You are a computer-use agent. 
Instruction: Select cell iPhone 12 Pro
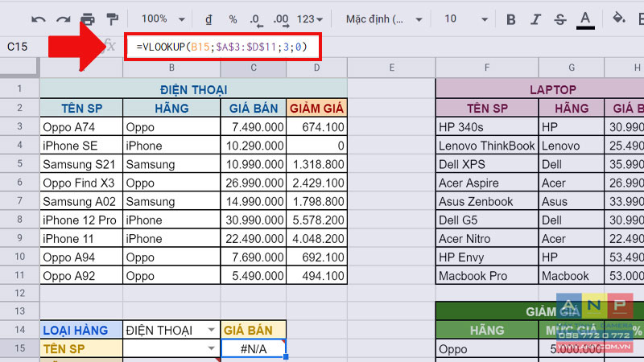81,220
